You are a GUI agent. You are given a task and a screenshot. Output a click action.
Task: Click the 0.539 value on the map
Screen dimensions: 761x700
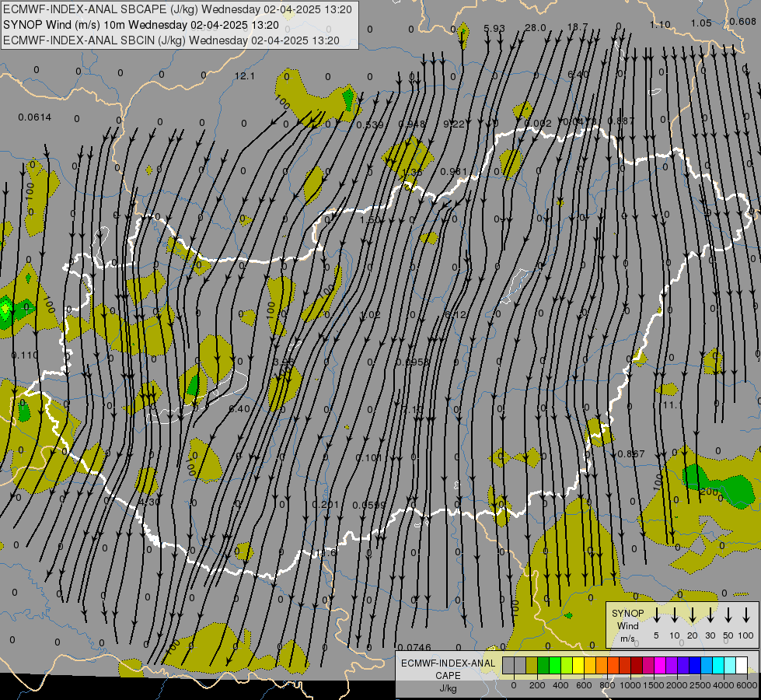370,125
